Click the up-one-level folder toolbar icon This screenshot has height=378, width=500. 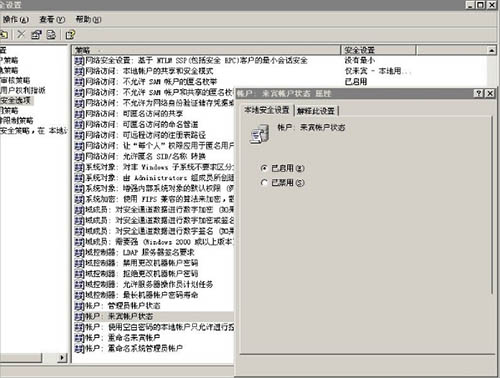pyautogui.click(x=4, y=34)
